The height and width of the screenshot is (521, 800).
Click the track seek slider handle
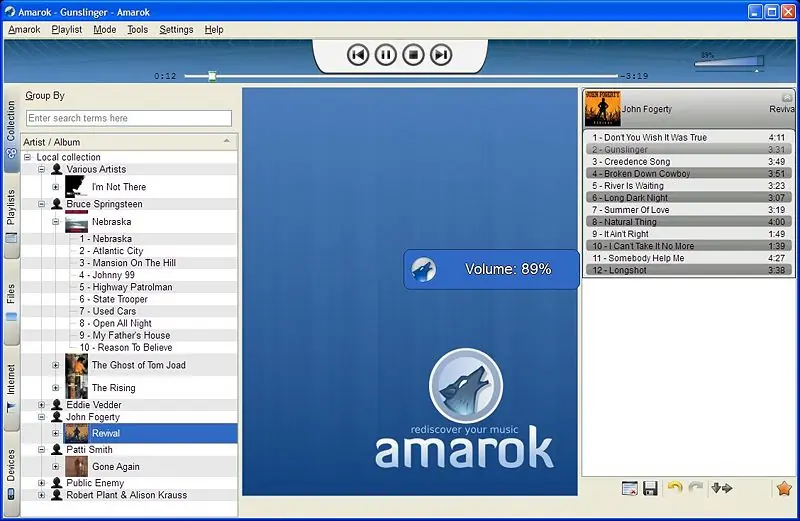tap(212, 76)
